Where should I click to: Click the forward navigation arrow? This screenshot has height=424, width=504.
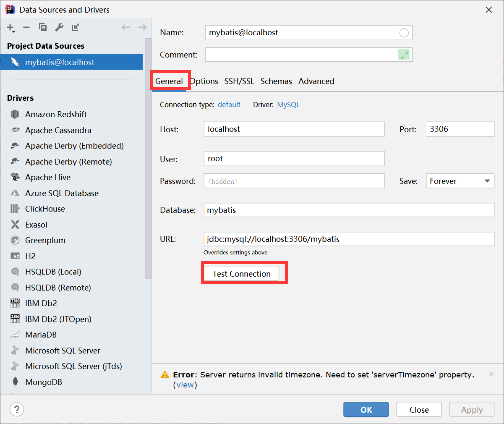(x=142, y=27)
